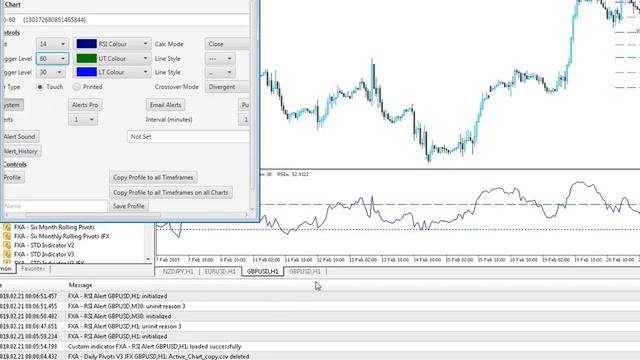Click the System alerts button
Screen dimensions: 640x360
click(x=12, y=105)
